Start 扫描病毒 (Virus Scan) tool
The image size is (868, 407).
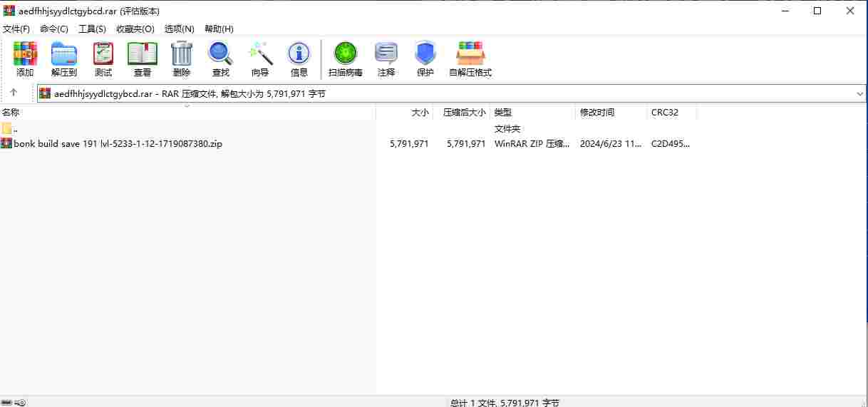(346, 53)
